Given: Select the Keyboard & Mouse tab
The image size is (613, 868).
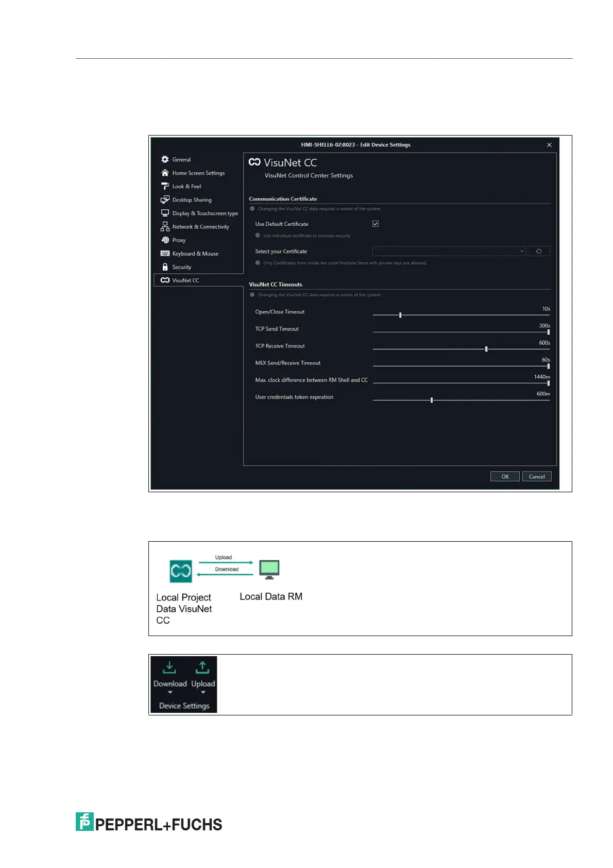Looking at the screenshot, I should click(x=198, y=253).
